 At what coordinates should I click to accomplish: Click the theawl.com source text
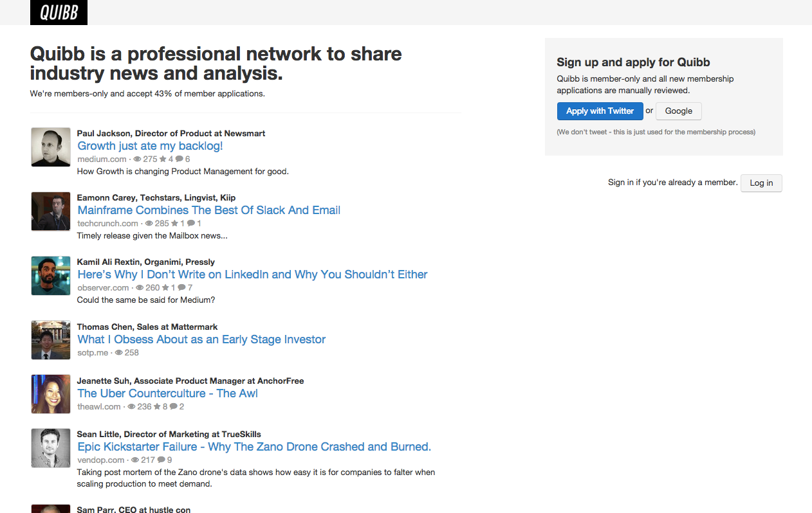pyautogui.click(x=99, y=406)
